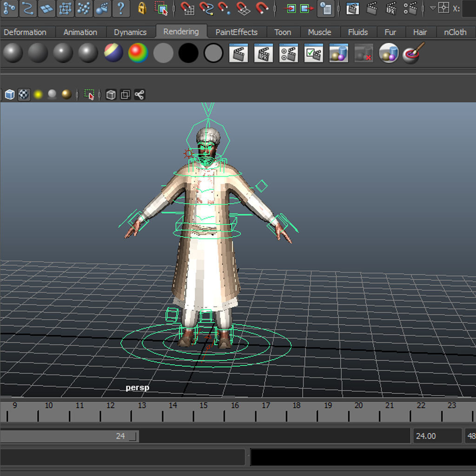Create surface shader black circle

coord(189,53)
